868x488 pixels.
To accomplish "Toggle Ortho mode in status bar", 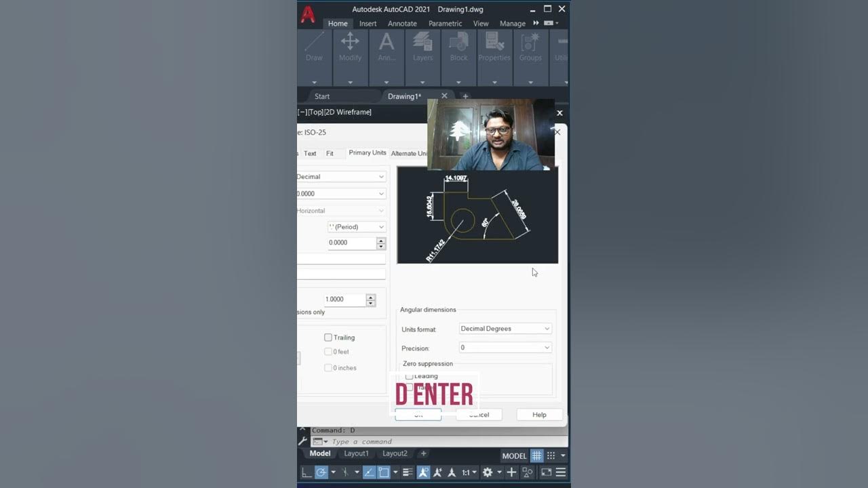I will [x=307, y=472].
